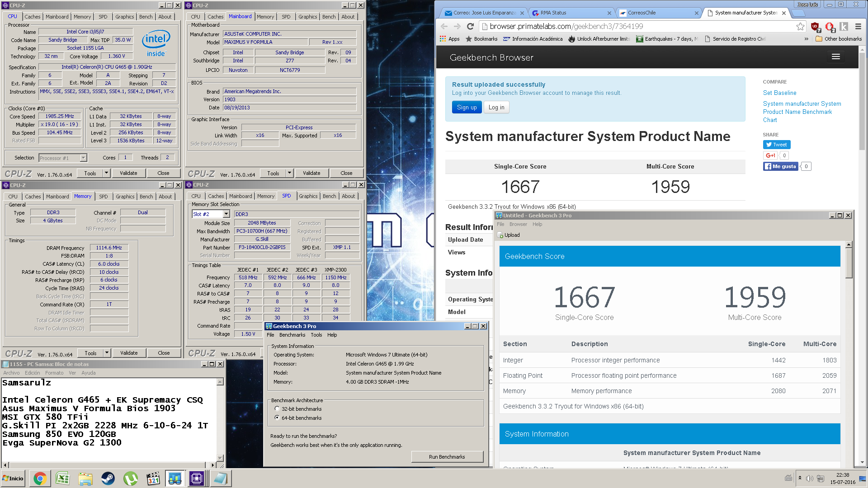Screen dimensions: 868x488
Task: Click the Chrome forward arrow
Action: point(457,27)
